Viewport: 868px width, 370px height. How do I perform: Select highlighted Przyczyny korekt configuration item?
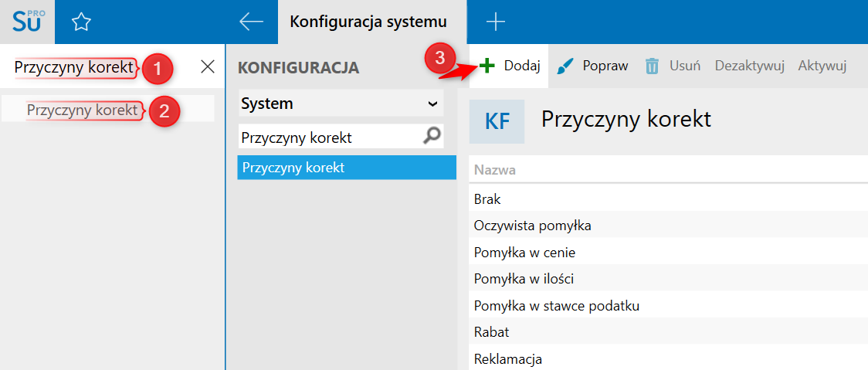(347, 168)
